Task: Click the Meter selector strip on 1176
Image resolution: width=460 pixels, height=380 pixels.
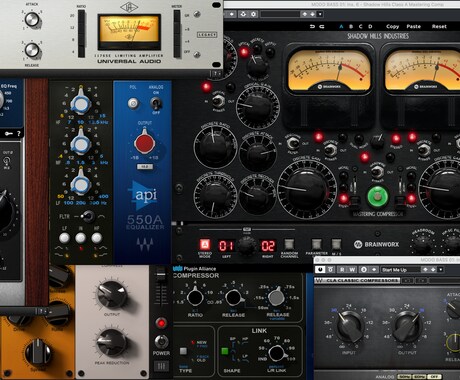Action: (x=177, y=33)
